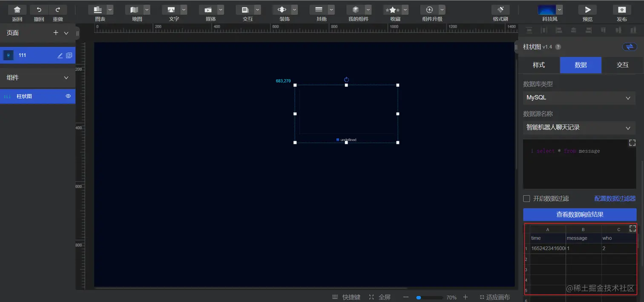644x302 pixels.
Task: Select page 111 in page list
Action: point(37,55)
